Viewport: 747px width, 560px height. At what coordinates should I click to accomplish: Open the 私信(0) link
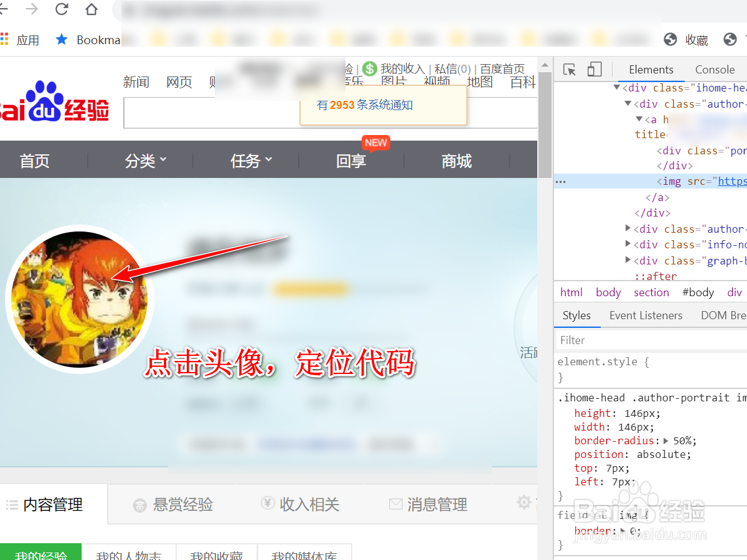click(453, 69)
